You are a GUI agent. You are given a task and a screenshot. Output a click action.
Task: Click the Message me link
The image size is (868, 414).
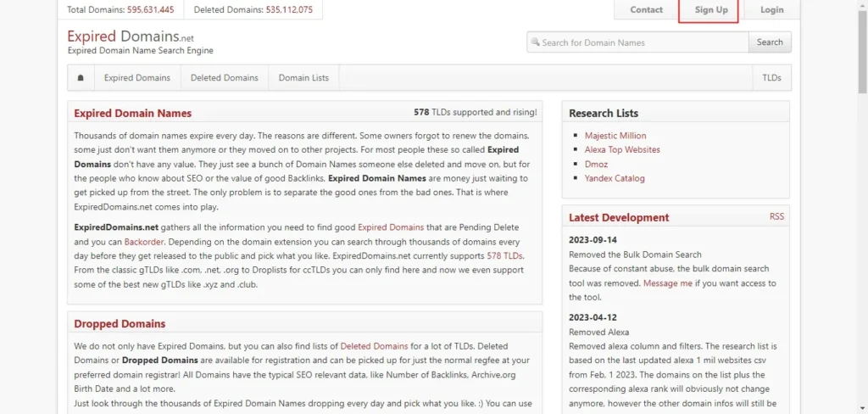667,283
